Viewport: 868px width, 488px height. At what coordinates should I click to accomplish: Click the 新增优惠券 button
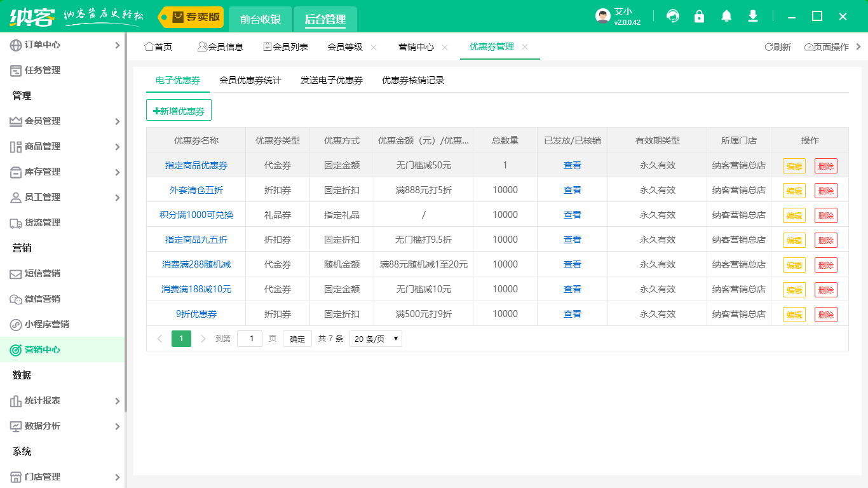(179, 111)
